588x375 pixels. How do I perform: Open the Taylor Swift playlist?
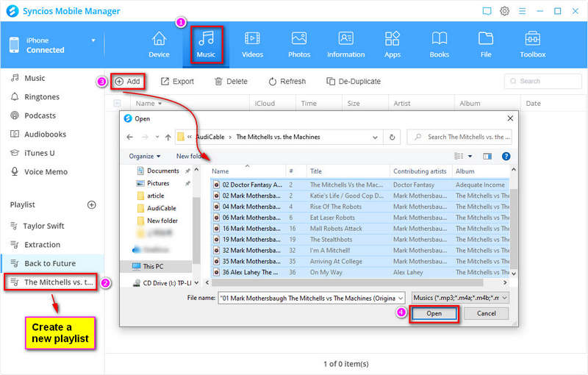[43, 226]
